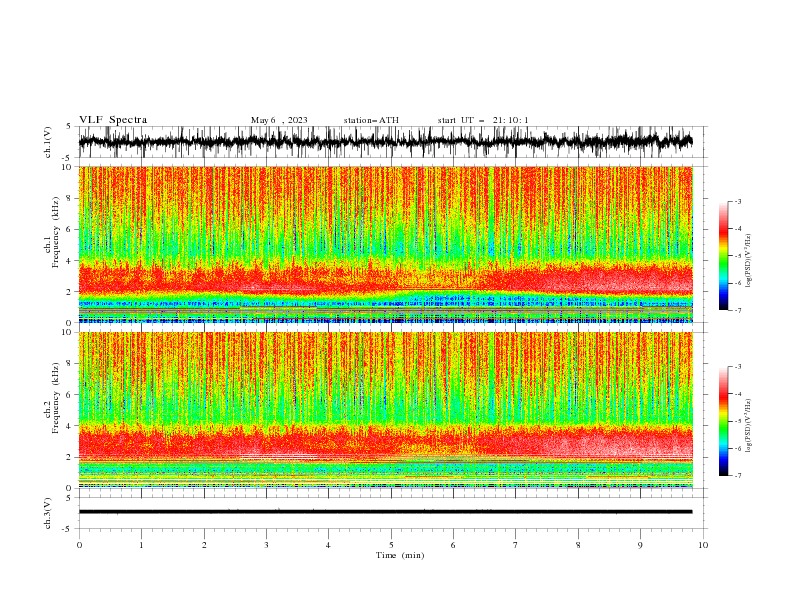Viewport: 792px width, 612px height.
Task: Click the upper log(PSD)(V²/Hz) colorbar label
Action: (749, 261)
